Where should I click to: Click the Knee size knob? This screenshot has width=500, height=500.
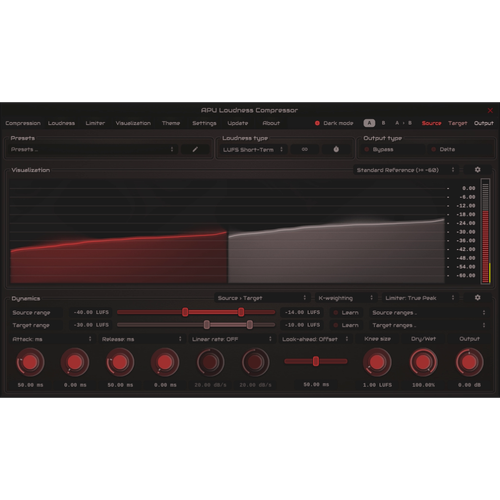(377, 362)
